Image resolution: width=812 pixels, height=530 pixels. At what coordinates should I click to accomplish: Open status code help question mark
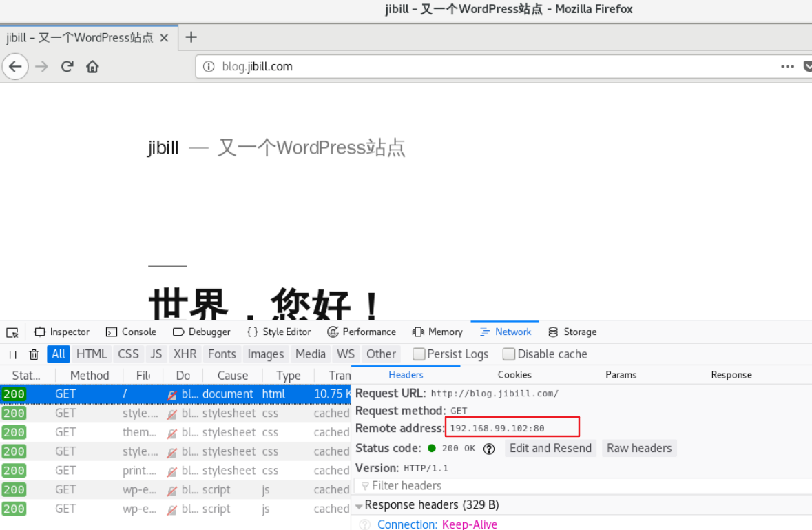pos(489,449)
